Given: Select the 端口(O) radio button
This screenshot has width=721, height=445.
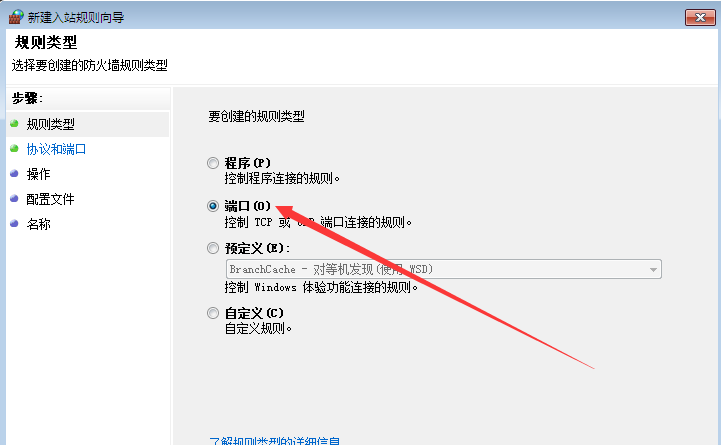Looking at the screenshot, I should click(213, 206).
